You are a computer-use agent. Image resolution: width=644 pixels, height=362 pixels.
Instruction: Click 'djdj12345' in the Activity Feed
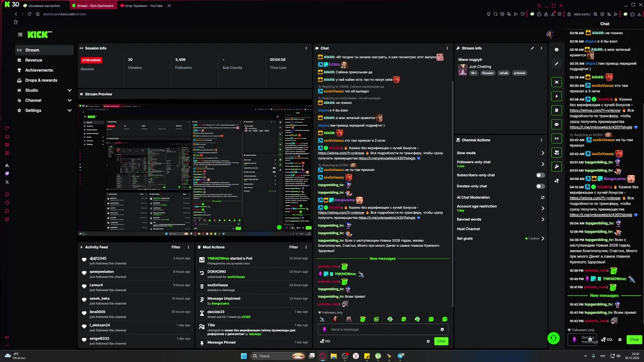98,258
